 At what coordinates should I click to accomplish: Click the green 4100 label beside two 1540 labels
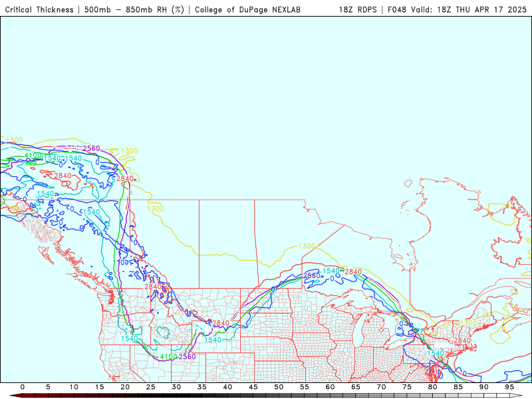coord(33,156)
